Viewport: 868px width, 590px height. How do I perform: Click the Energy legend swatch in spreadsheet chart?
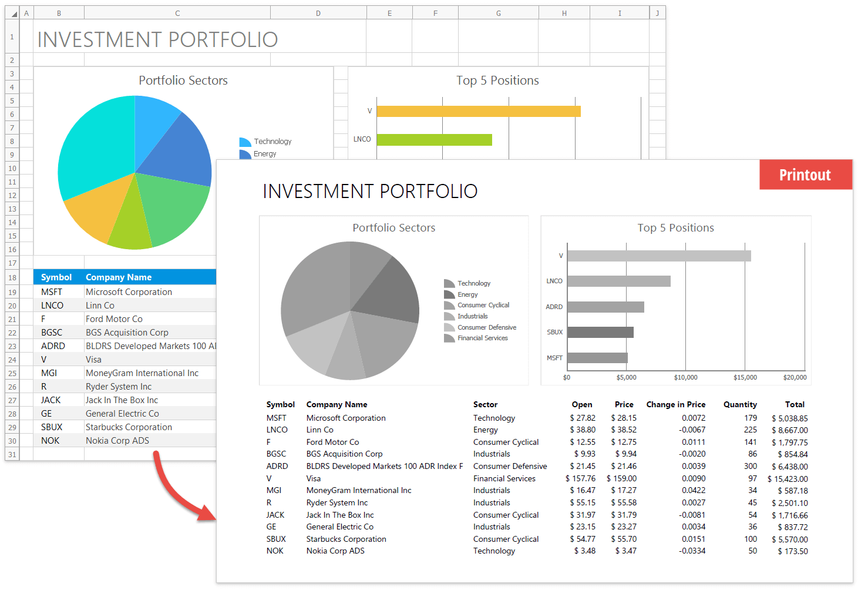pyautogui.click(x=245, y=154)
